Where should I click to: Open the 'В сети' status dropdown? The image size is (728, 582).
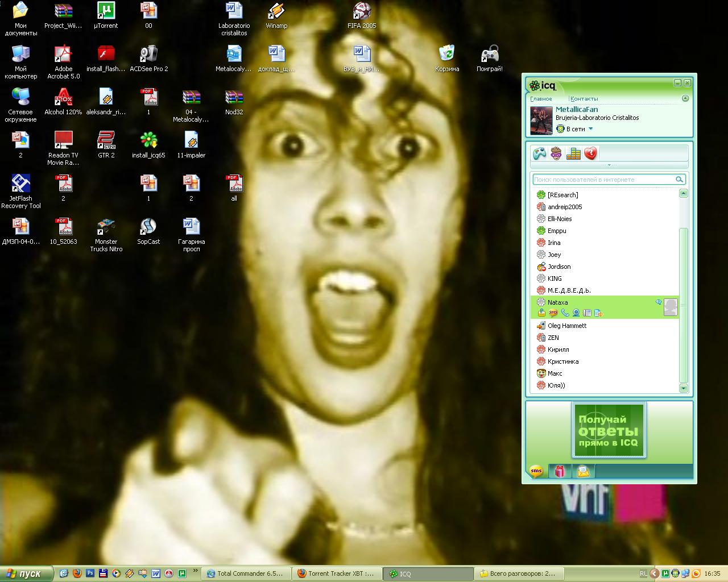click(x=590, y=129)
